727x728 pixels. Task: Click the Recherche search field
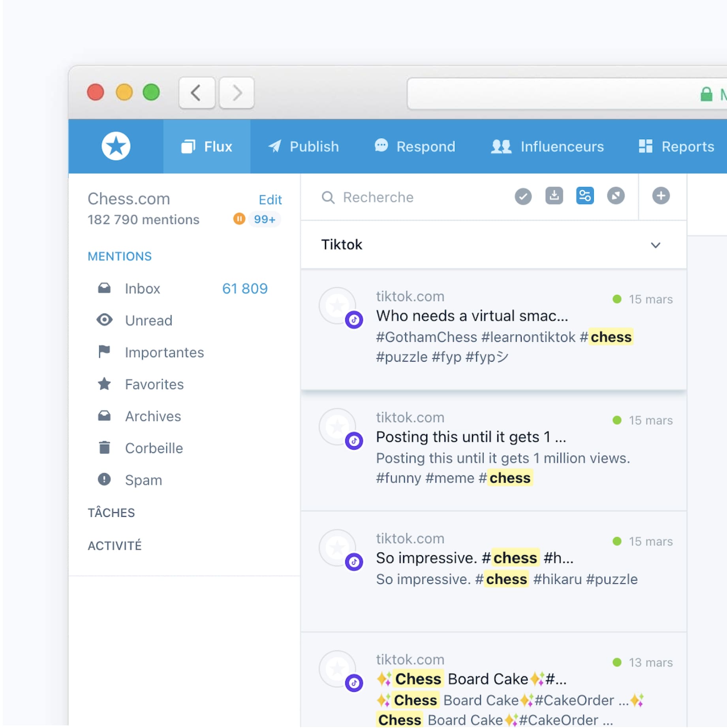(411, 197)
